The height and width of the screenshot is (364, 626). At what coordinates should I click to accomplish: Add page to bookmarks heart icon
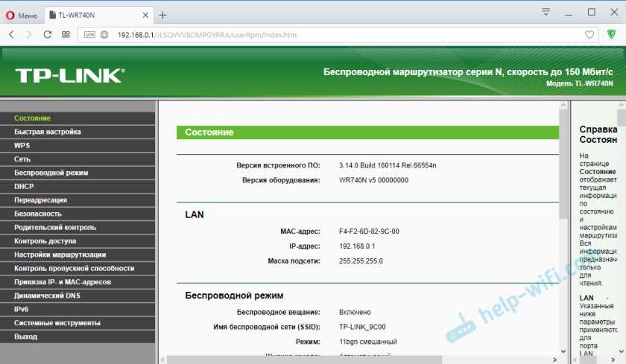589,35
